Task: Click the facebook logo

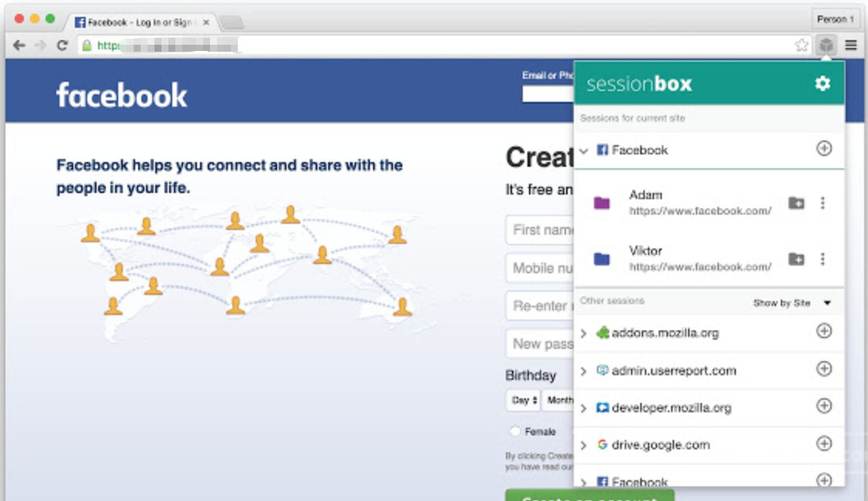Action: tap(122, 95)
